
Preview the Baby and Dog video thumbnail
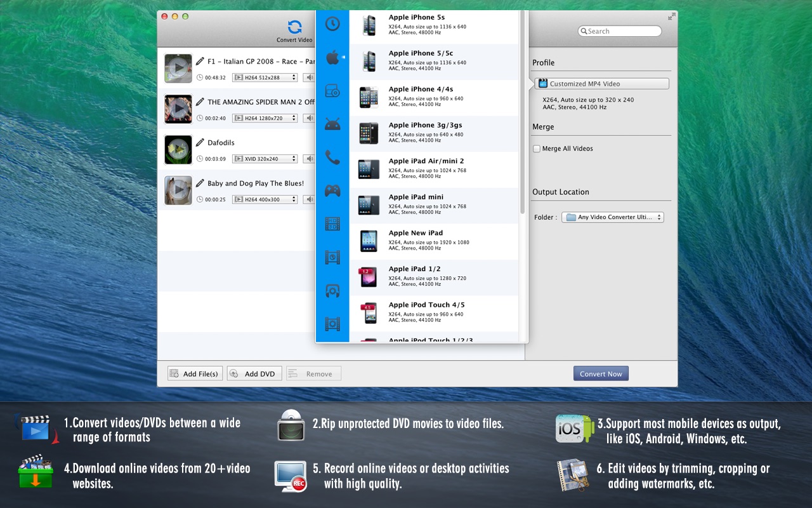(x=178, y=190)
